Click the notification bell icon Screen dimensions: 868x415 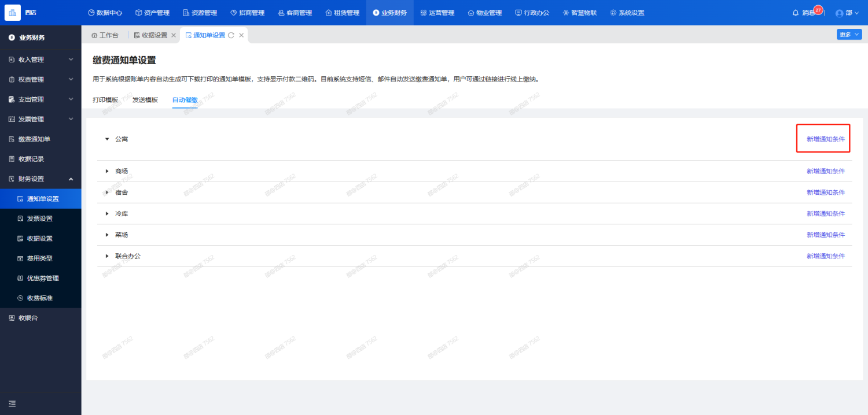pos(796,13)
